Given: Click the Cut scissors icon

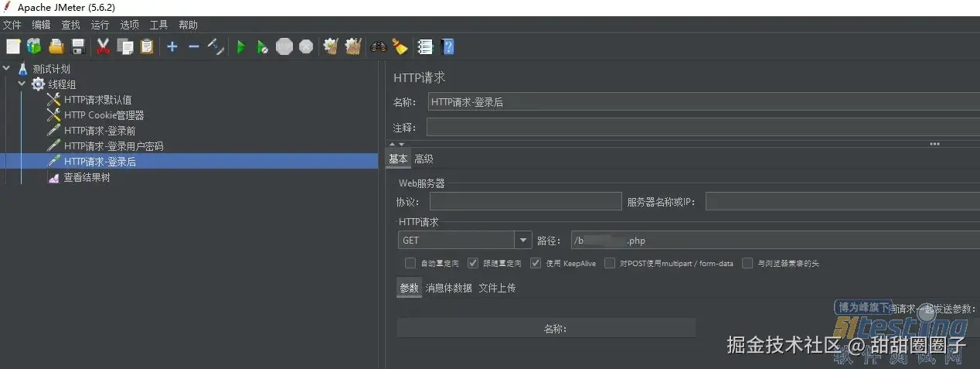Looking at the screenshot, I should (103, 46).
